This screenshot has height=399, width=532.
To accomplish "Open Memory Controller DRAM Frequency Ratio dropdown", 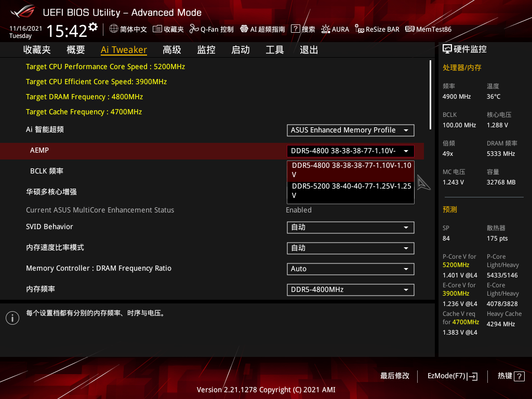I will 351,269.
